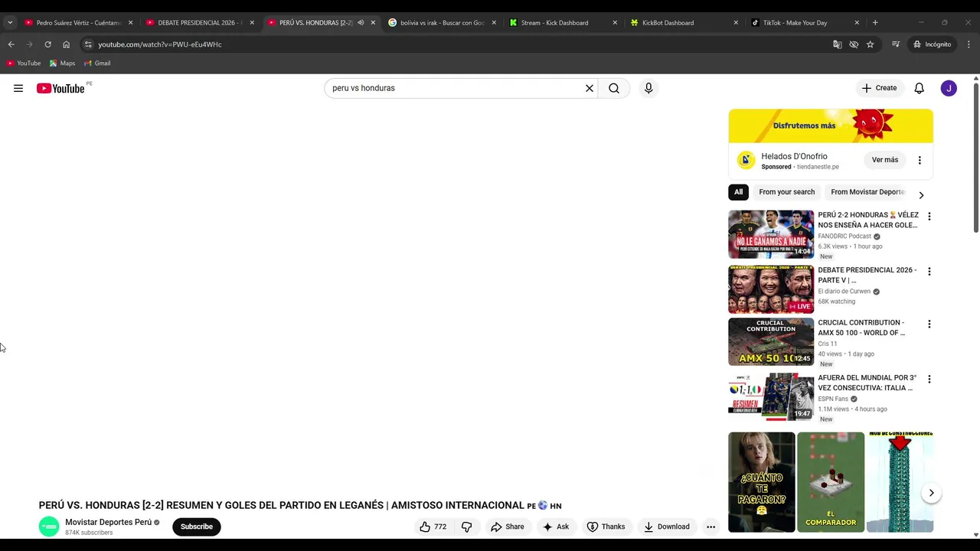Image resolution: width=980 pixels, height=551 pixels.
Task: Open options menu for Helados D'Onofrio ad
Action: (x=920, y=160)
